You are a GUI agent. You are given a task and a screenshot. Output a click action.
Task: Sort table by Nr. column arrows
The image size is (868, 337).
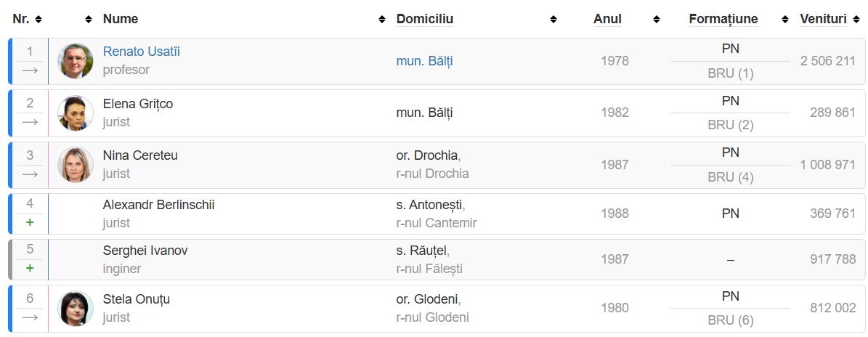click(x=38, y=20)
